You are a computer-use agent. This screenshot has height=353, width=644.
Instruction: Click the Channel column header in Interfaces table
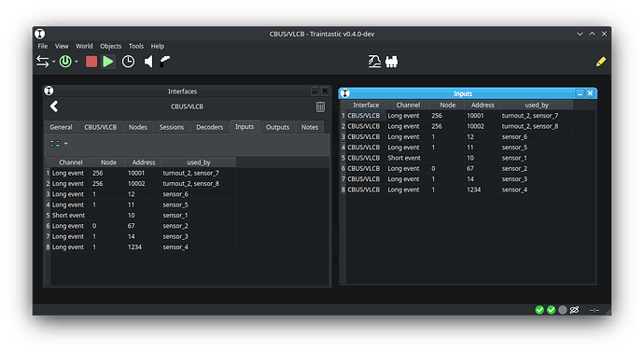point(71,162)
